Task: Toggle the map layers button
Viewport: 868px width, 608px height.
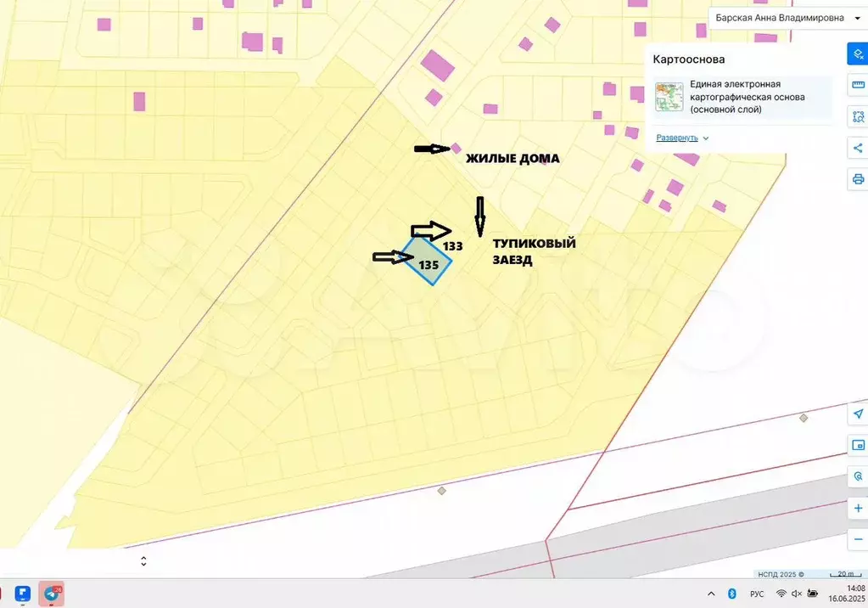Action: click(858, 53)
